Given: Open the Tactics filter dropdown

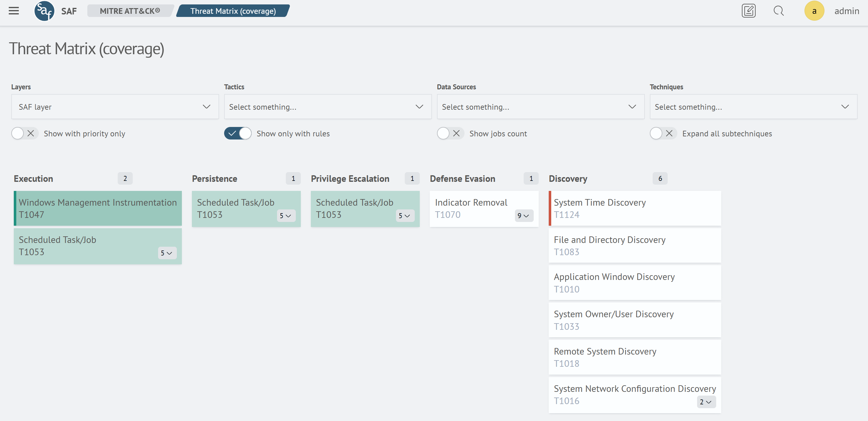Looking at the screenshot, I should [327, 107].
